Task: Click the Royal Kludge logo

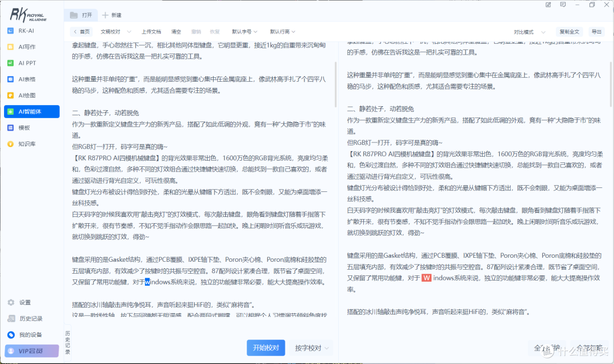Action: click(28, 15)
